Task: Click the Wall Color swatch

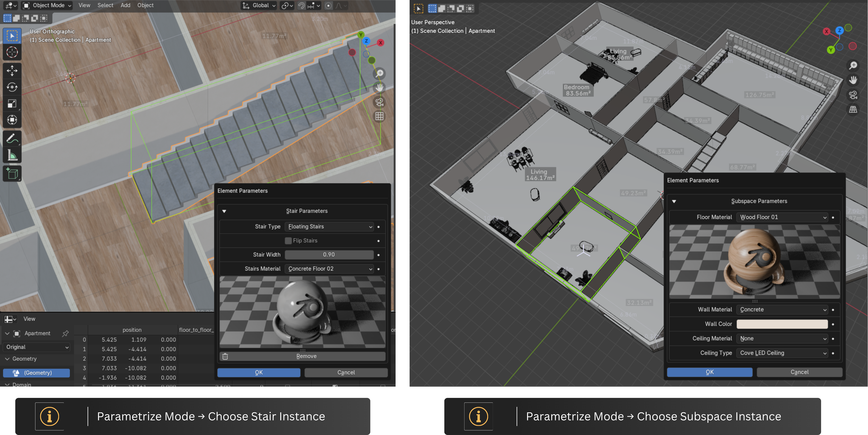Action: [x=782, y=324]
